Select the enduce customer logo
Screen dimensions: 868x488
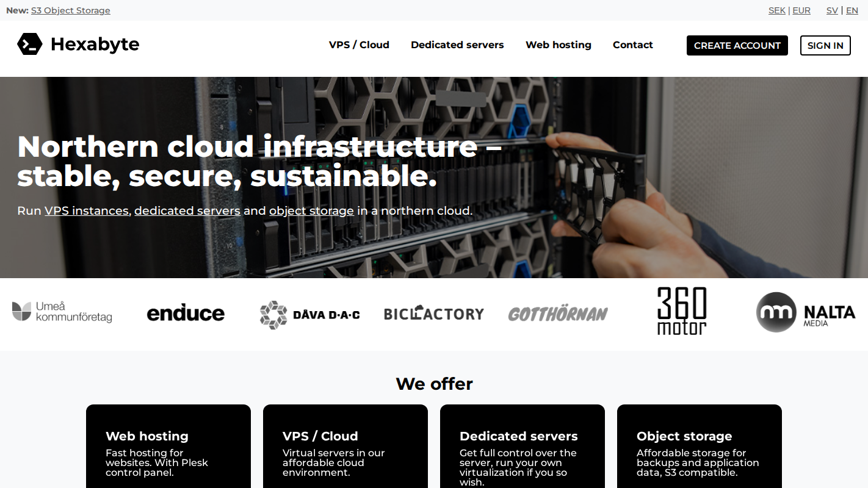(186, 313)
